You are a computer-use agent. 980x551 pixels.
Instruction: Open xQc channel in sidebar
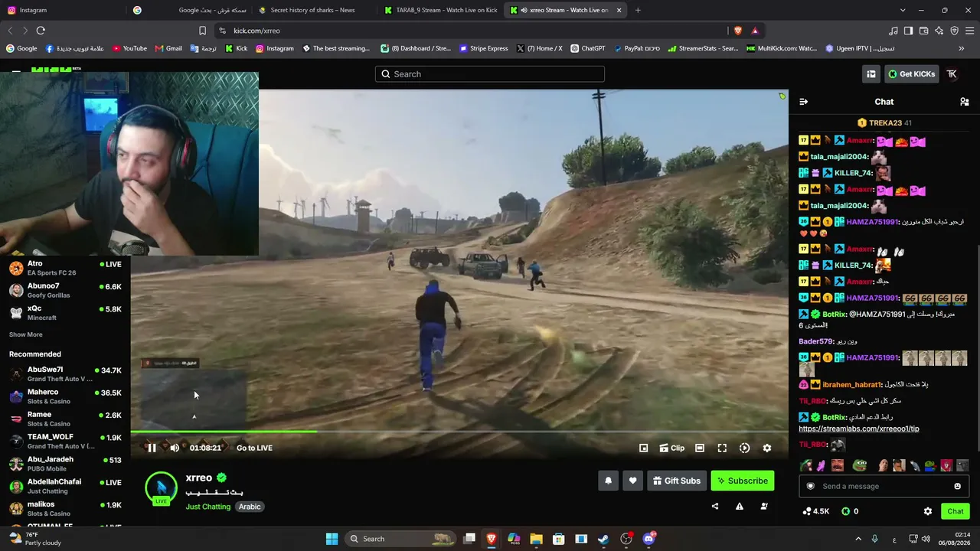click(65, 312)
